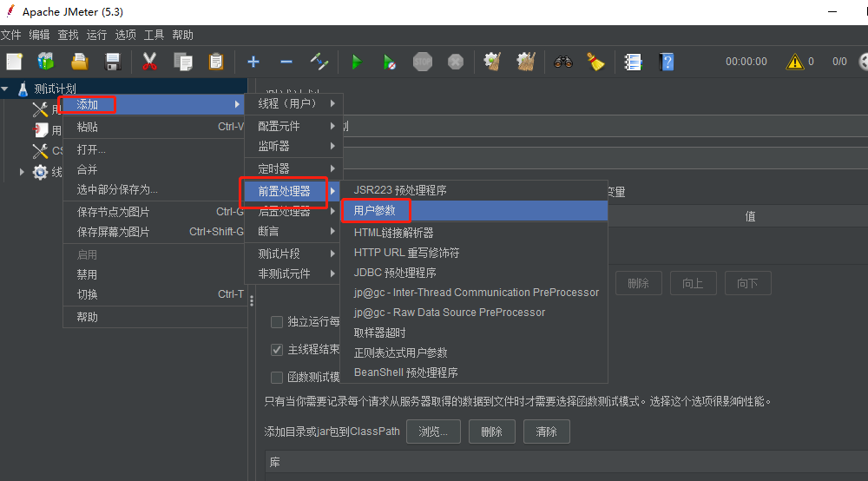Click the New test plan icon
The width and height of the screenshot is (868, 481).
15,62
